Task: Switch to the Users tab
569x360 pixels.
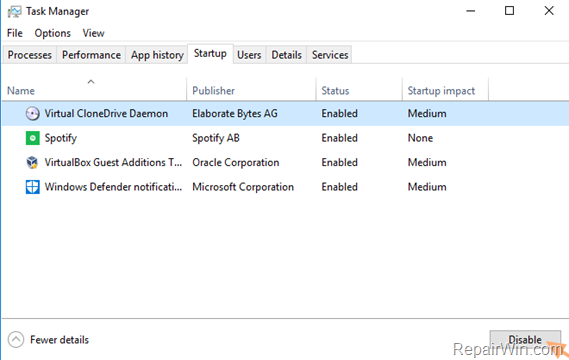Action: (x=249, y=55)
